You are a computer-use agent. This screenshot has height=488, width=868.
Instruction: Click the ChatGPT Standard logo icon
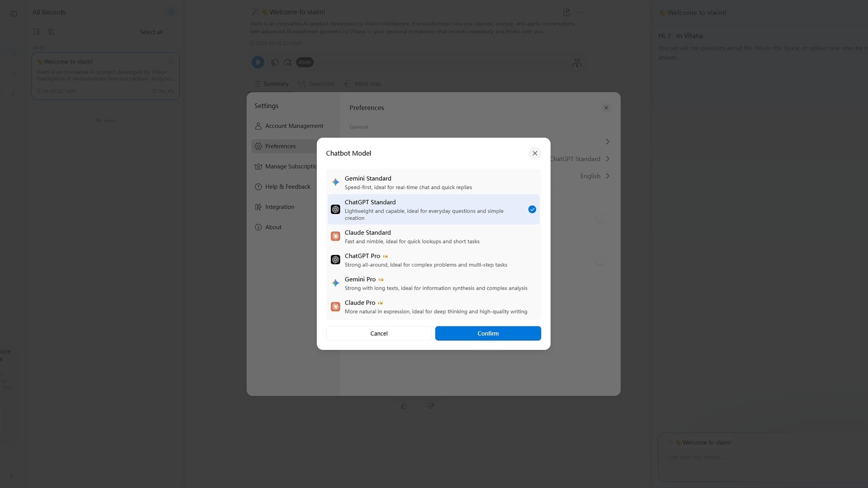(335, 210)
